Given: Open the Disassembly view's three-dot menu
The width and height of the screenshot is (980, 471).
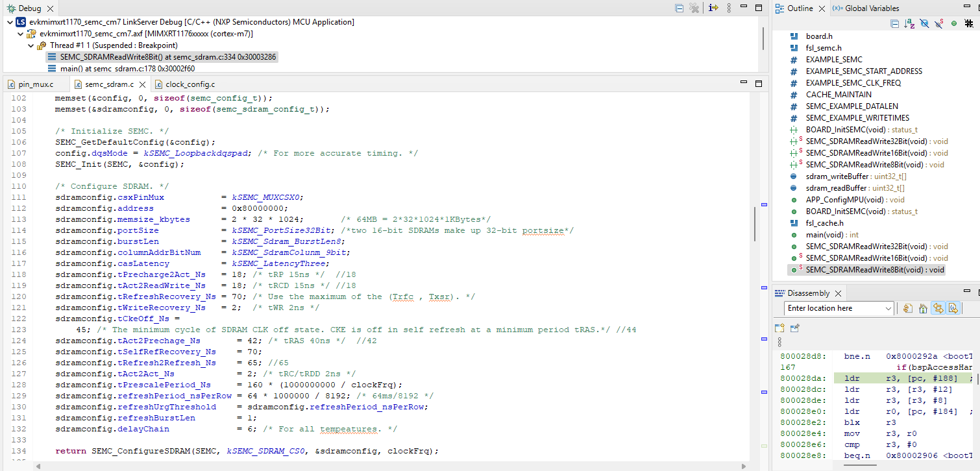Looking at the screenshot, I should click(x=779, y=342).
